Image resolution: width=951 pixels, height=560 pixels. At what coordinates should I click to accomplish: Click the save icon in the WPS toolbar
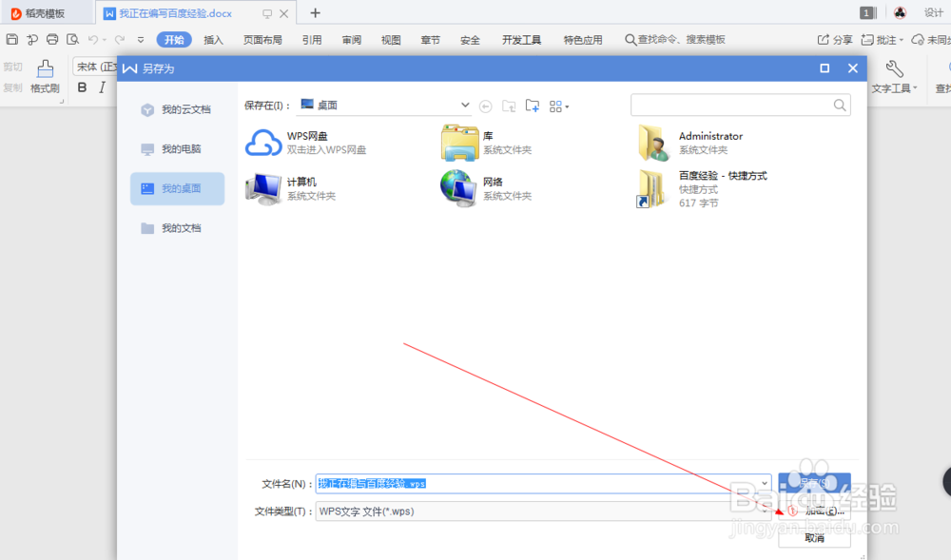[11, 39]
